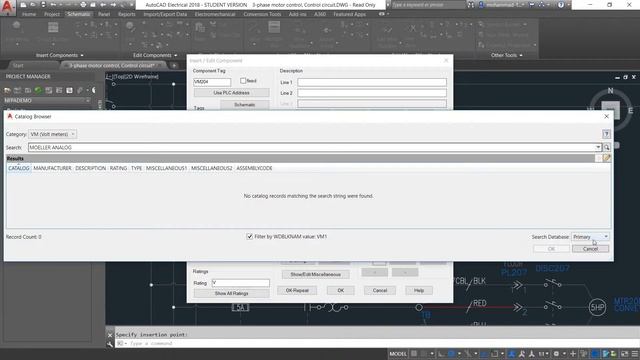The width and height of the screenshot is (640, 360).
Task: Click OK-Repeat in Insert / Edit Component
Action: [x=297, y=291]
